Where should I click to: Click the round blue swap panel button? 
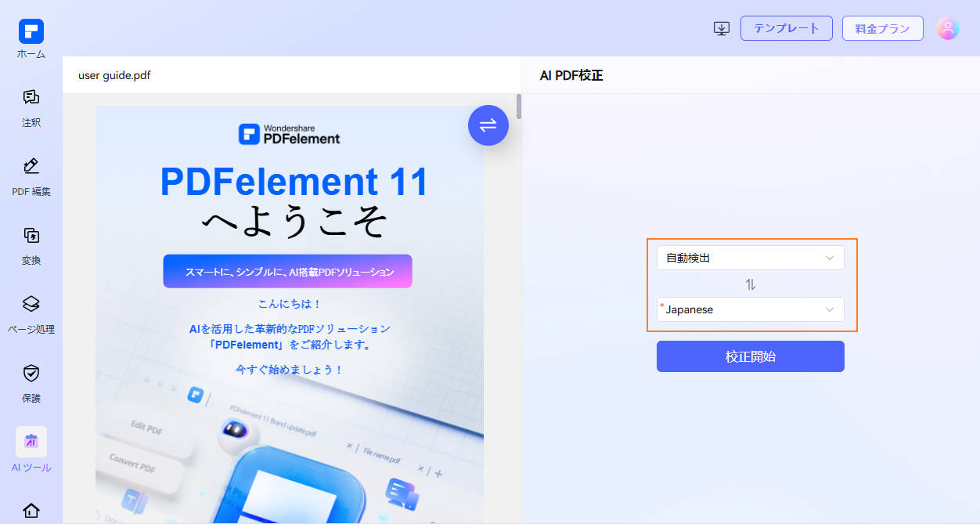click(488, 125)
